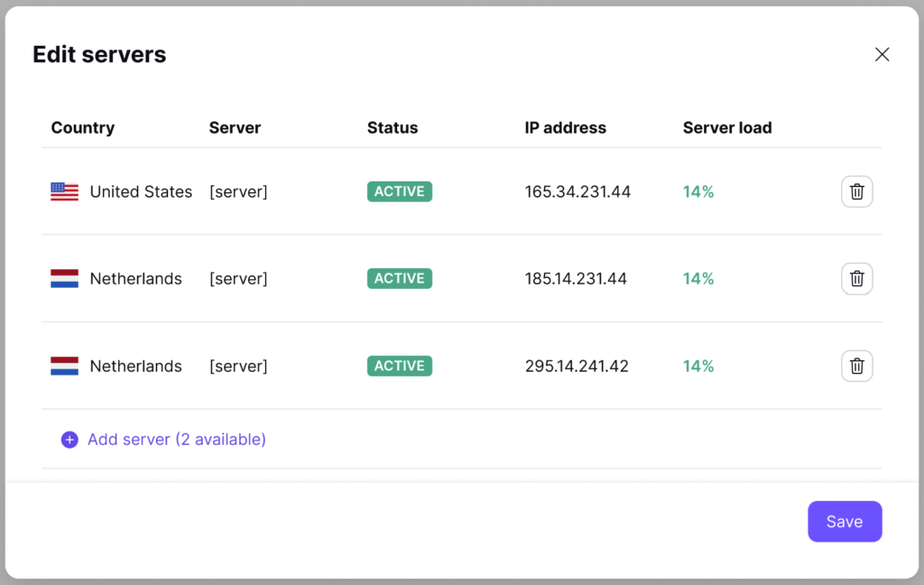Click the United States country name

[141, 191]
